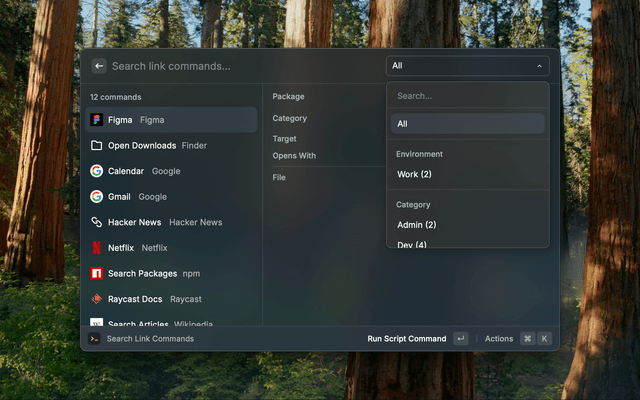Click the Netflix logo icon
640x400 pixels.
click(96, 248)
